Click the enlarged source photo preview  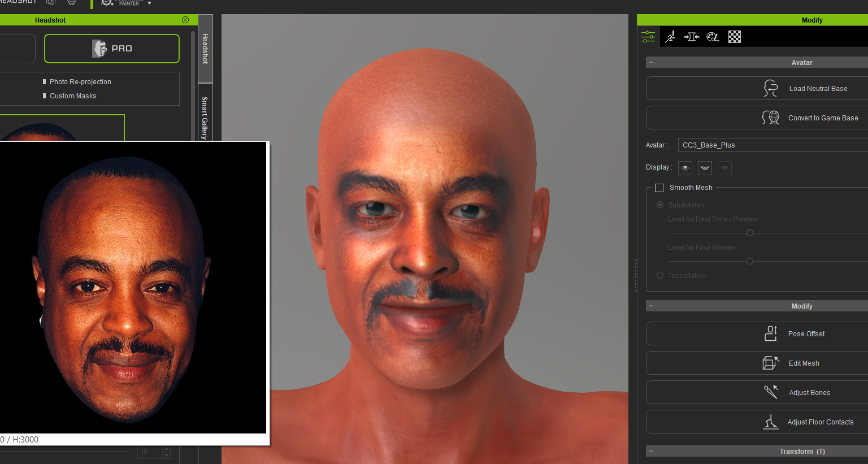point(133,288)
